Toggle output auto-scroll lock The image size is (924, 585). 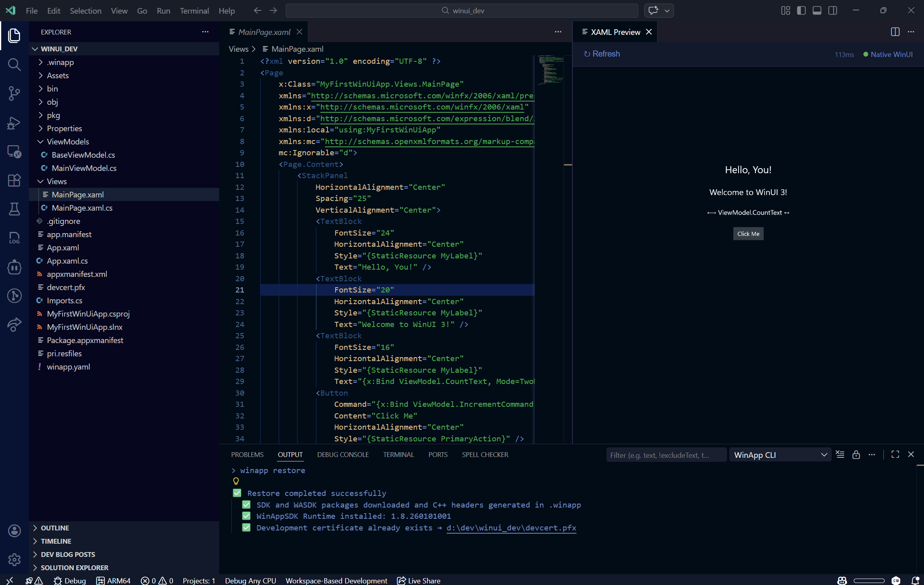tap(856, 455)
